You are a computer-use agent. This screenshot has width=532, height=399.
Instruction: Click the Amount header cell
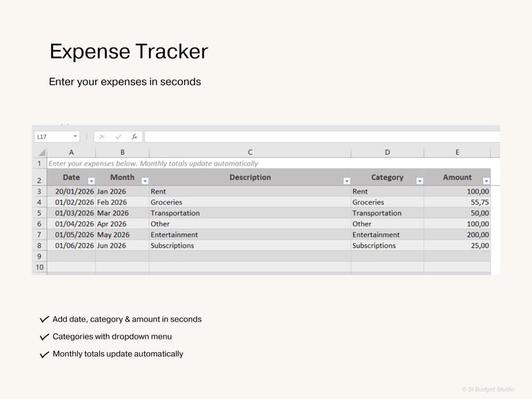pyautogui.click(x=457, y=177)
